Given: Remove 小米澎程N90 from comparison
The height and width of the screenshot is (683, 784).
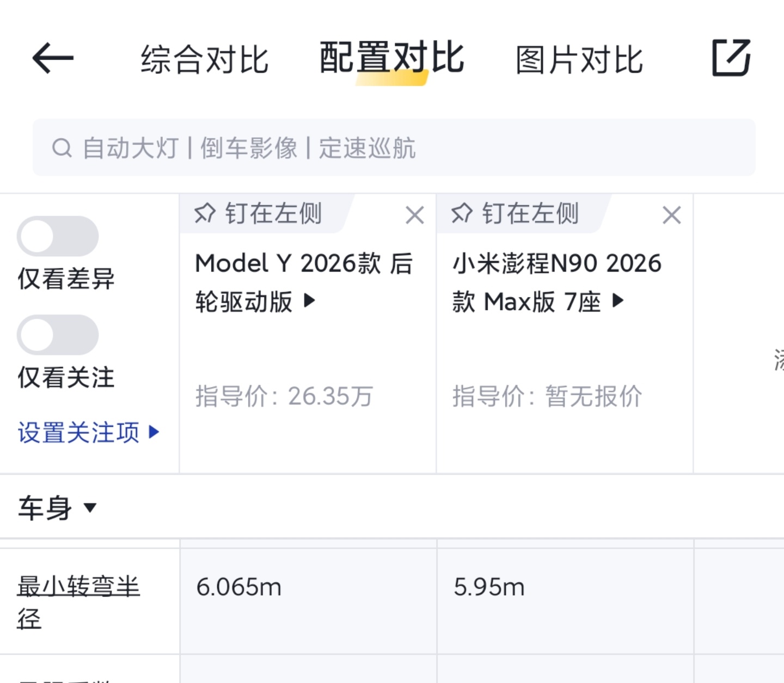Looking at the screenshot, I should pos(672,215).
